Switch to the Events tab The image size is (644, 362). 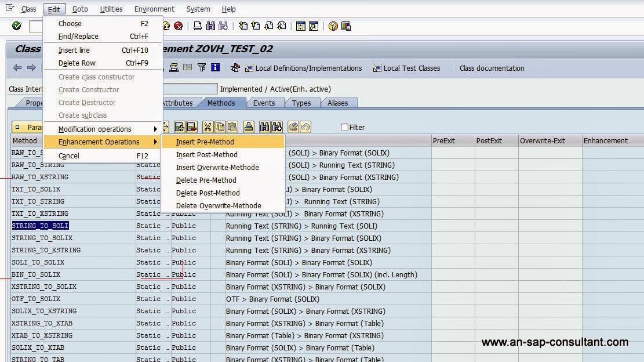click(x=265, y=103)
